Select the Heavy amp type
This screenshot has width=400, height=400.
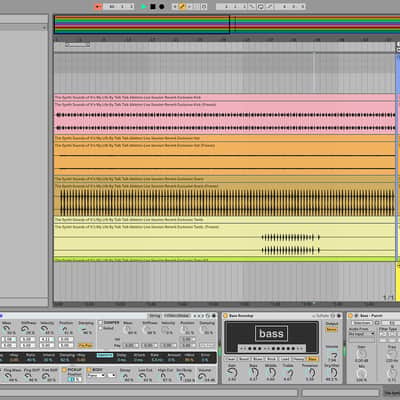[x=299, y=359]
